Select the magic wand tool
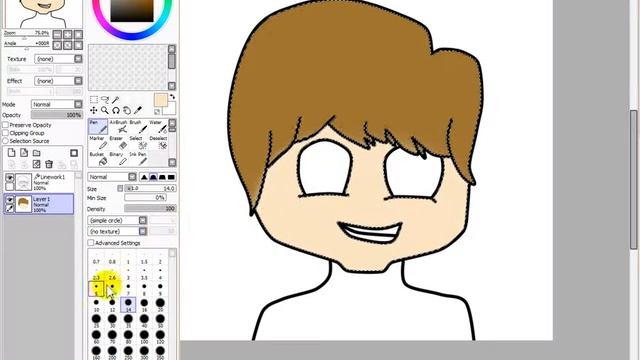The width and height of the screenshot is (640, 360). click(x=116, y=100)
